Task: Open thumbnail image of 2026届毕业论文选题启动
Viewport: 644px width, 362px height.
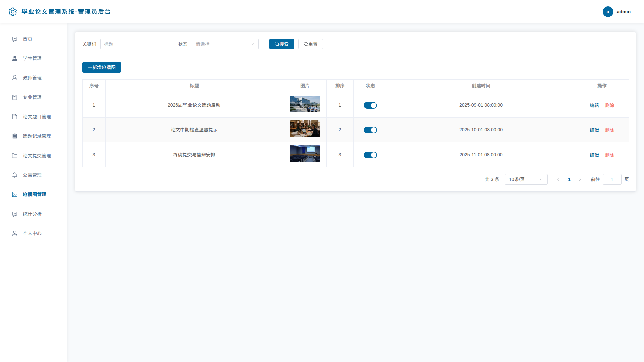Action: point(305,104)
